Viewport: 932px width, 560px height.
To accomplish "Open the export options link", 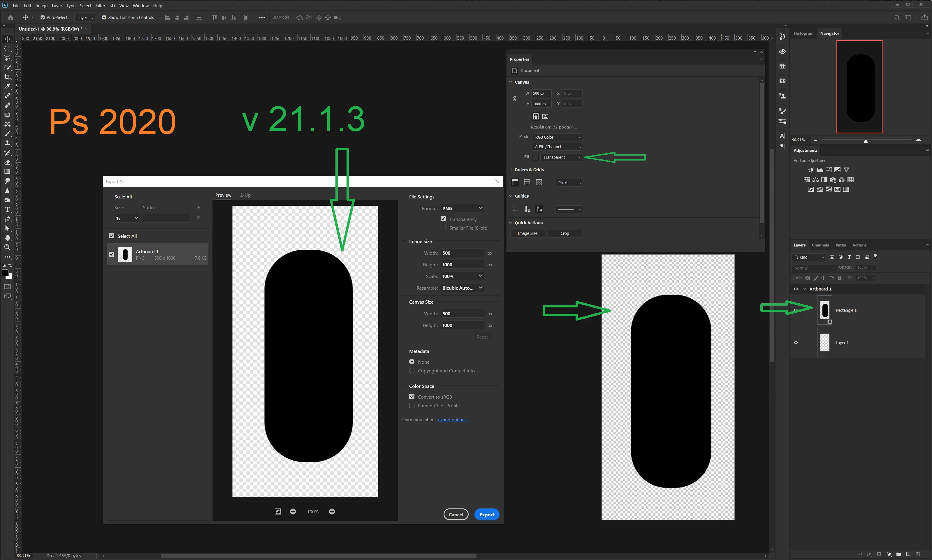I will (x=452, y=420).
